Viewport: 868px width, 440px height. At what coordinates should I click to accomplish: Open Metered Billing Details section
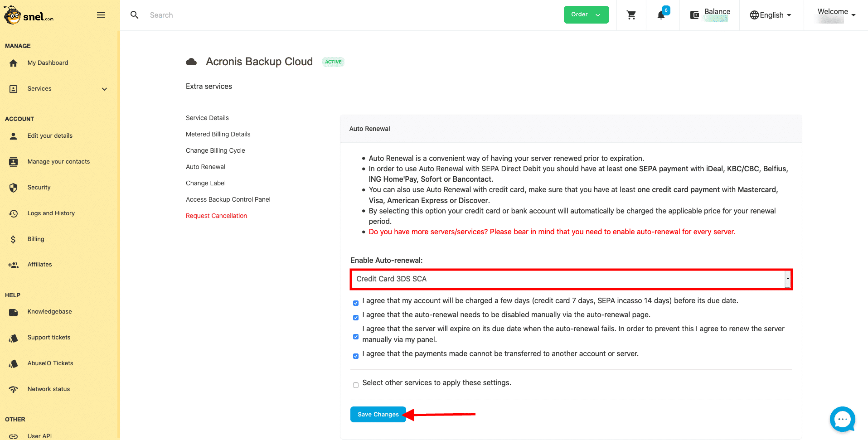pyautogui.click(x=218, y=134)
